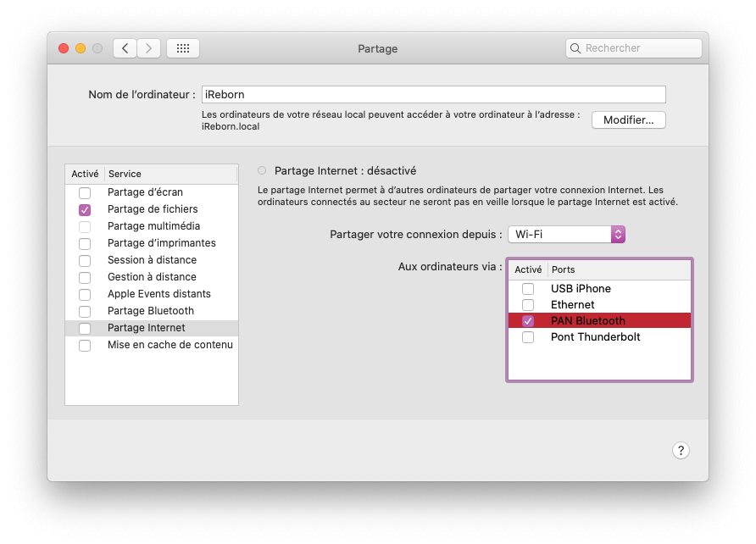756x544 pixels.
Task: Enable the Partage Internet service checkbox
Action: pyautogui.click(x=85, y=328)
